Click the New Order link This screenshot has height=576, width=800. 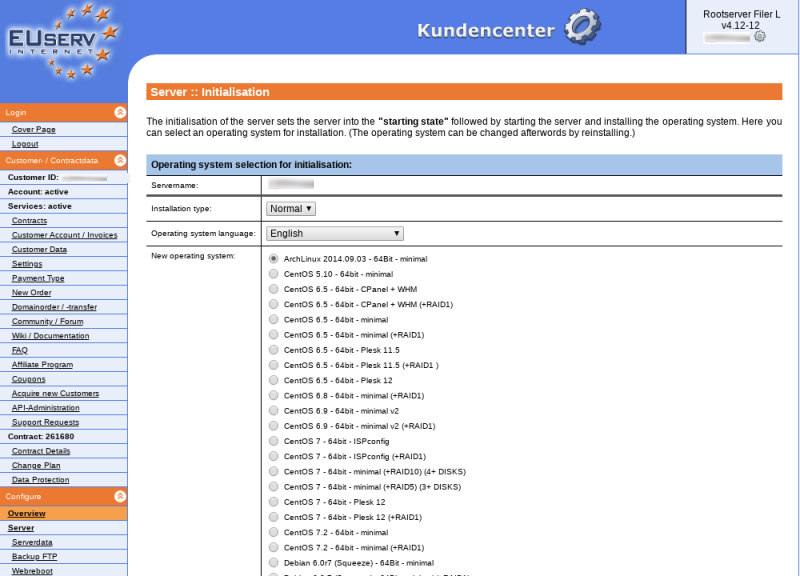click(x=32, y=292)
